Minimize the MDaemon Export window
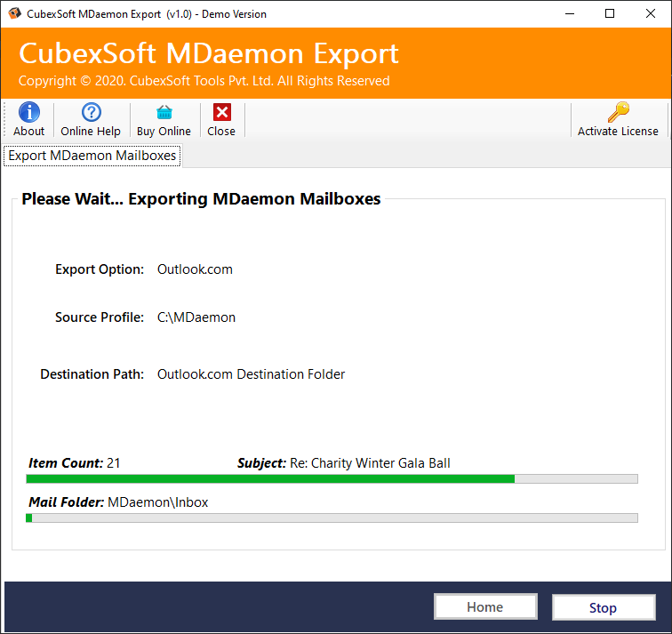The height and width of the screenshot is (634, 672). point(568,14)
